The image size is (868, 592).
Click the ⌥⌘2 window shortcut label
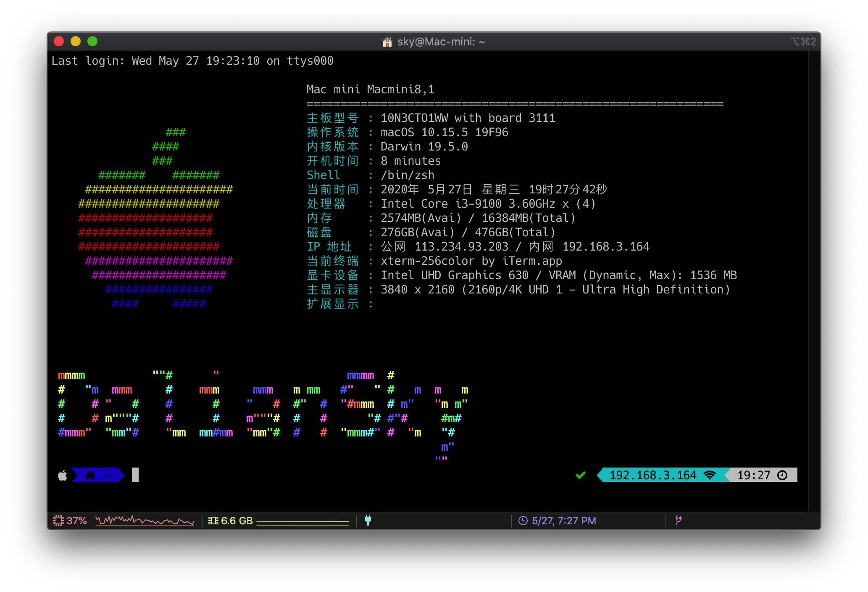803,42
